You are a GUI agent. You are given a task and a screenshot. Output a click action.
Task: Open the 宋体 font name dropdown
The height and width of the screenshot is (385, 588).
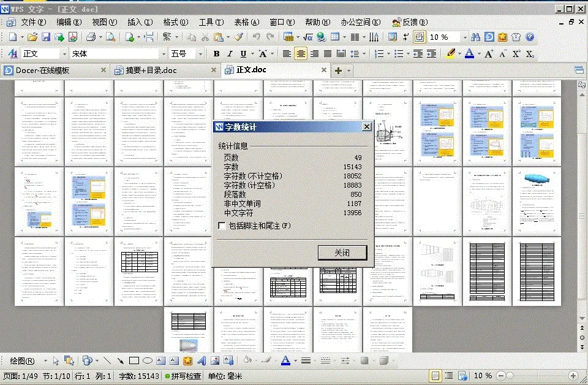click(x=164, y=54)
